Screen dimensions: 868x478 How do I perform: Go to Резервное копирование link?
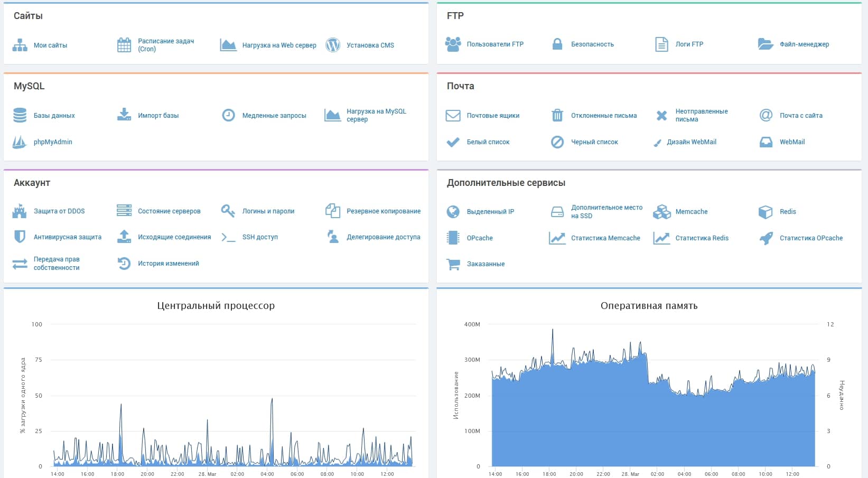(384, 211)
